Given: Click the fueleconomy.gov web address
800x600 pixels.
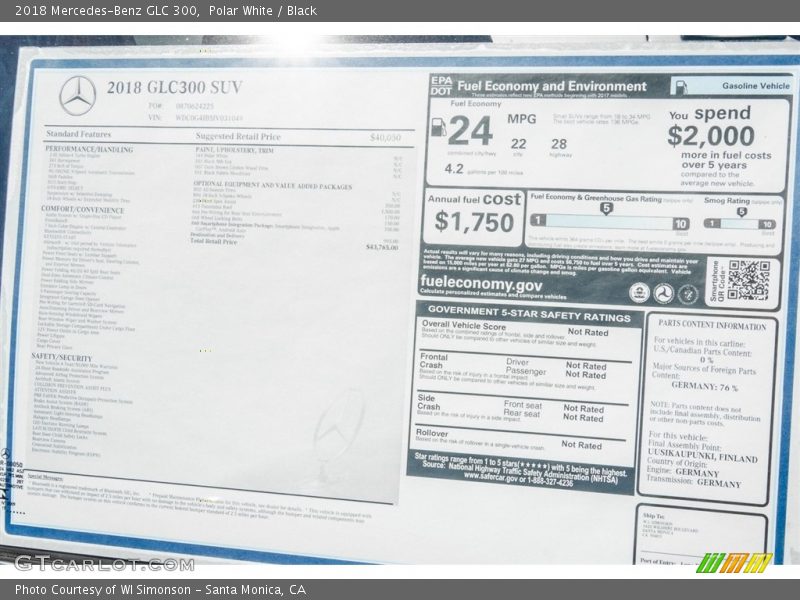Looking at the screenshot, I should coord(481,283).
